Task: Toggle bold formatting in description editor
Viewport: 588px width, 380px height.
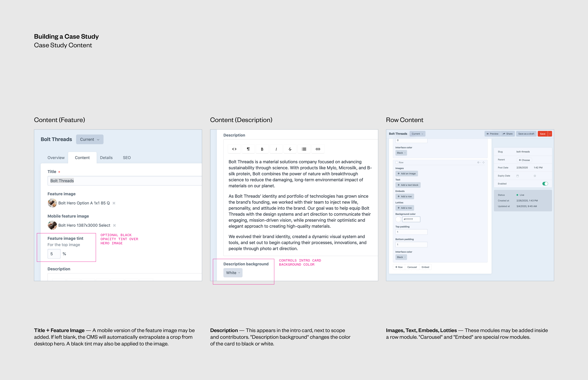Action: click(x=262, y=149)
